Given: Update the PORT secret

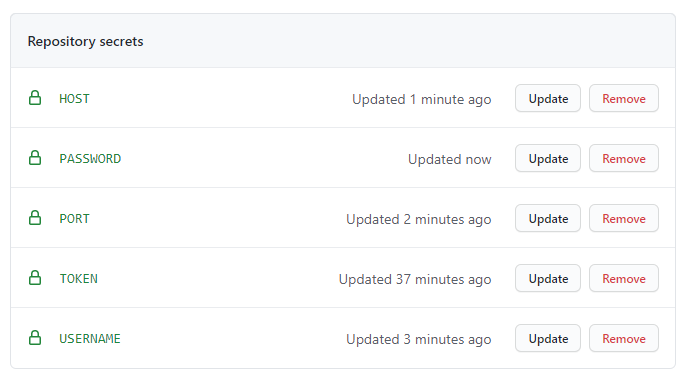Looking at the screenshot, I should tap(548, 218).
